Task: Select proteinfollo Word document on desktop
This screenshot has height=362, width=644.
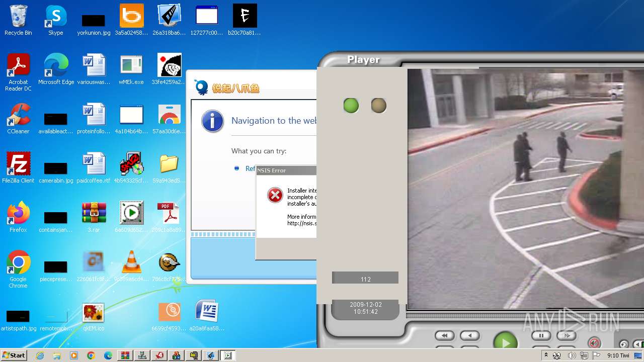Action: (94, 119)
